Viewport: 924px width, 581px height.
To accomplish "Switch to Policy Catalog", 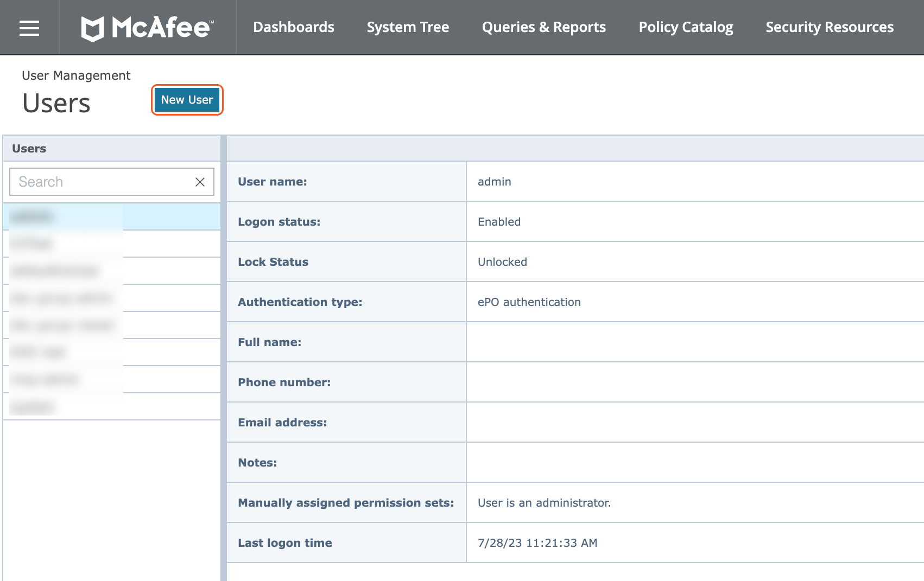I will coord(686,27).
